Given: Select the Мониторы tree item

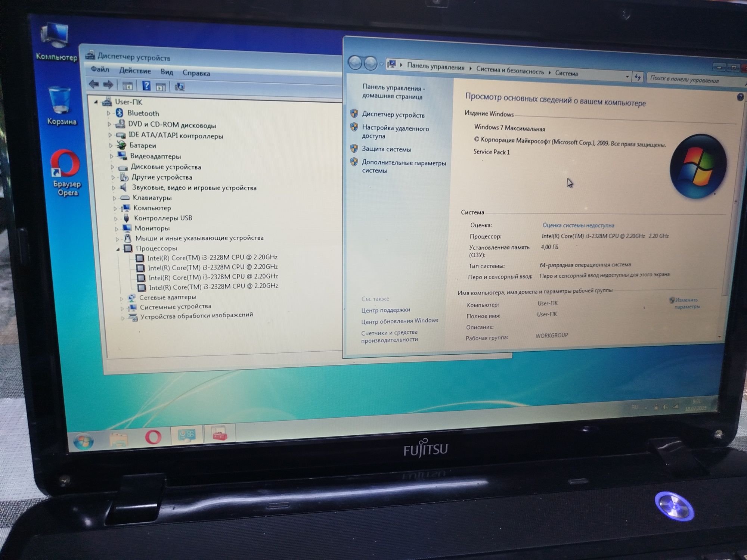Looking at the screenshot, I should pyautogui.click(x=152, y=228).
